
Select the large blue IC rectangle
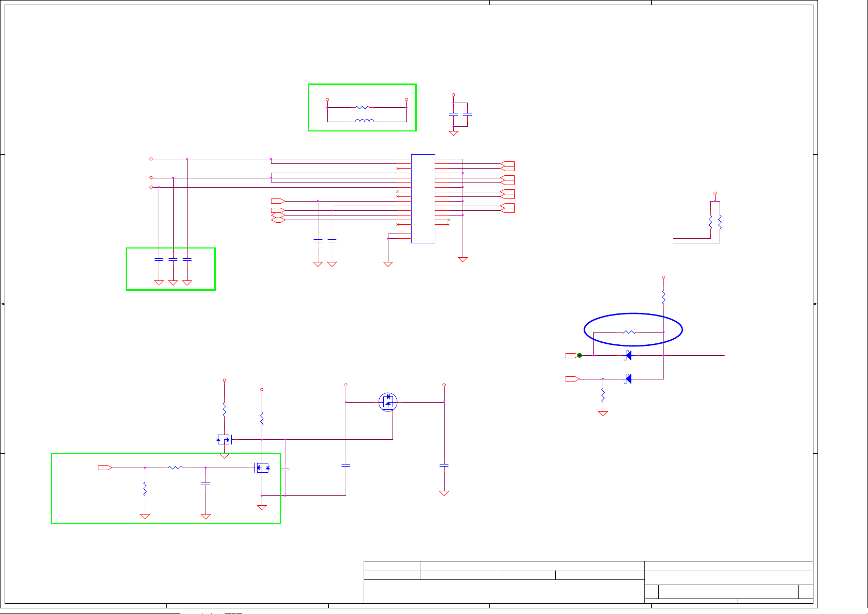click(x=423, y=198)
